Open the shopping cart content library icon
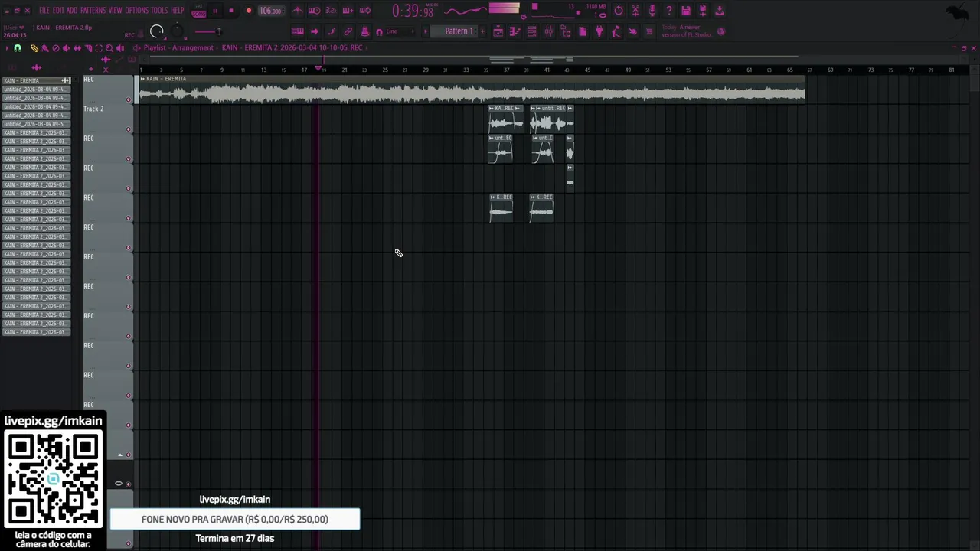980x551 pixels. pos(649,31)
